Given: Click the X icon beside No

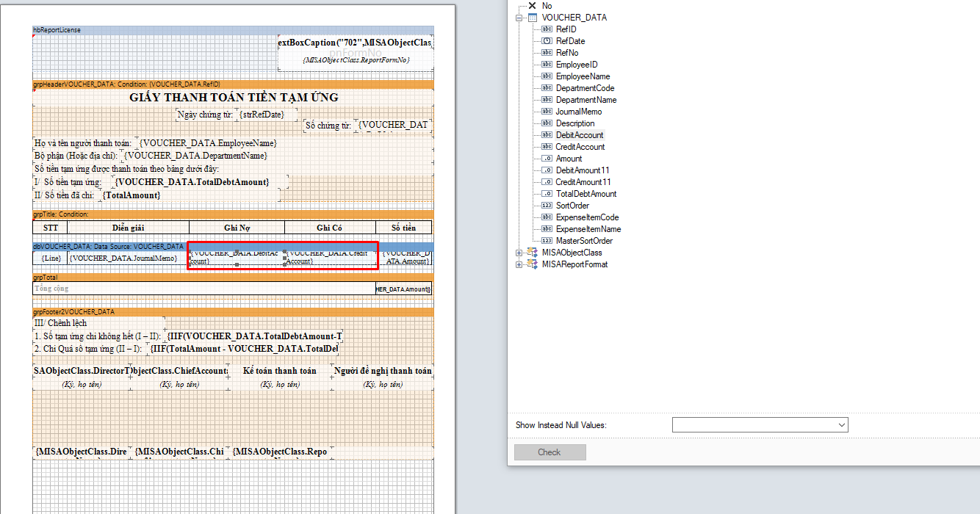Looking at the screenshot, I should click(533, 6).
